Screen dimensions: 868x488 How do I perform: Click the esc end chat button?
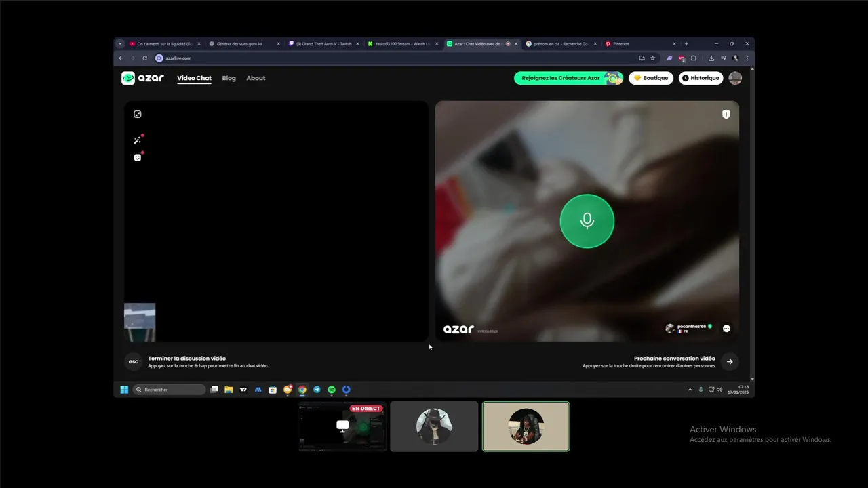[134, 361]
